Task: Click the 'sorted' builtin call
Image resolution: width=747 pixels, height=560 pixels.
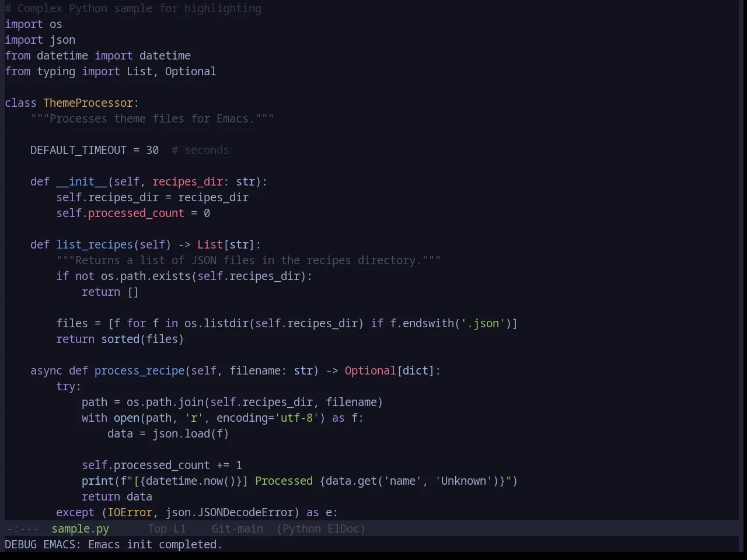Action: click(x=120, y=339)
